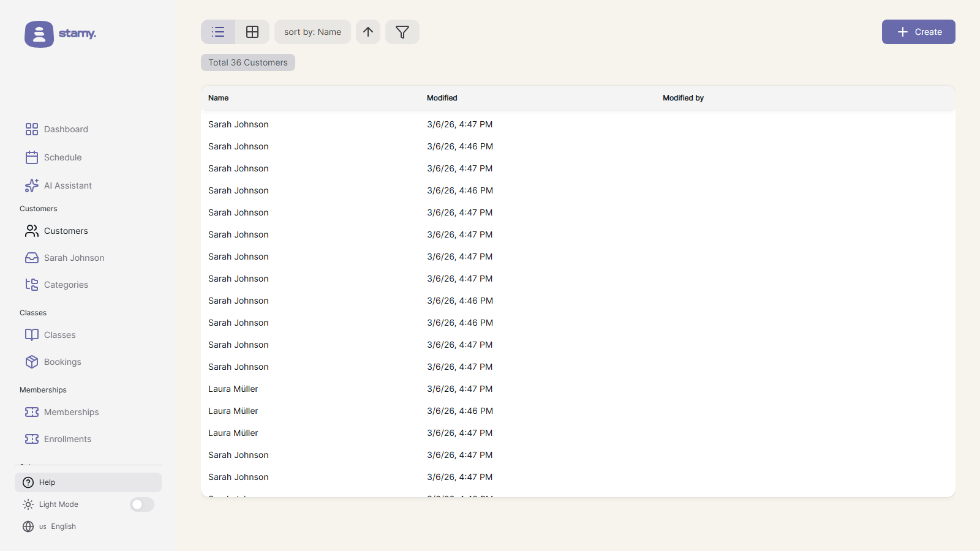Navigate to Dashboard in sidebar

click(66, 129)
